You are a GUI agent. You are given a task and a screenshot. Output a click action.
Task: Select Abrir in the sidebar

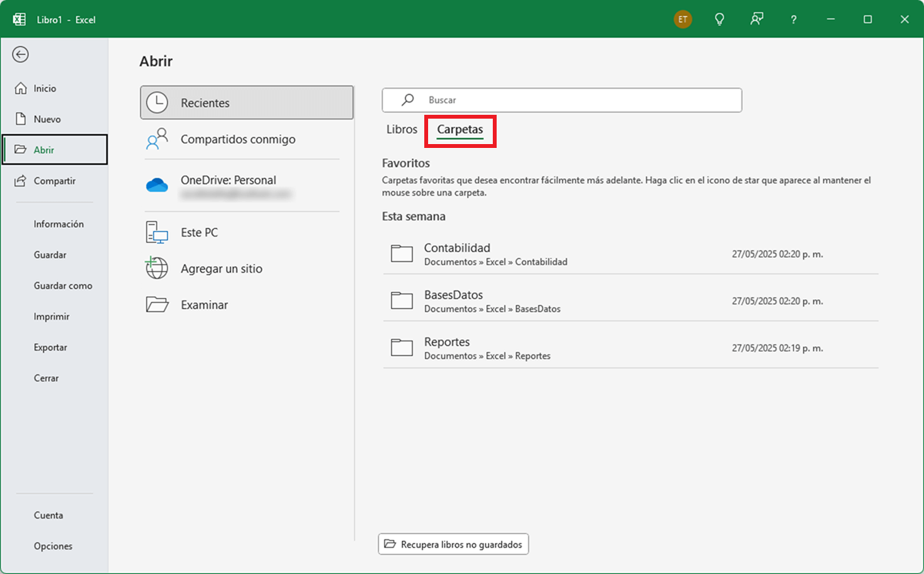tap(54, 149)
